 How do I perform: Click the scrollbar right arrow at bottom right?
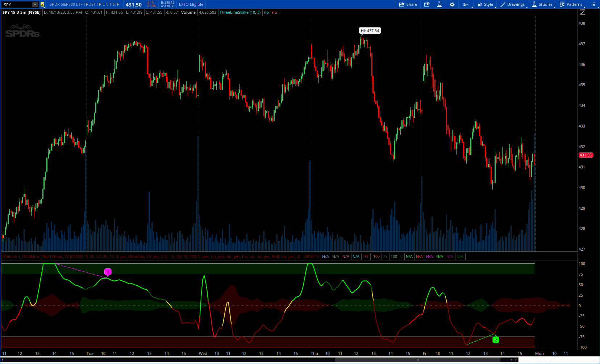516,360
